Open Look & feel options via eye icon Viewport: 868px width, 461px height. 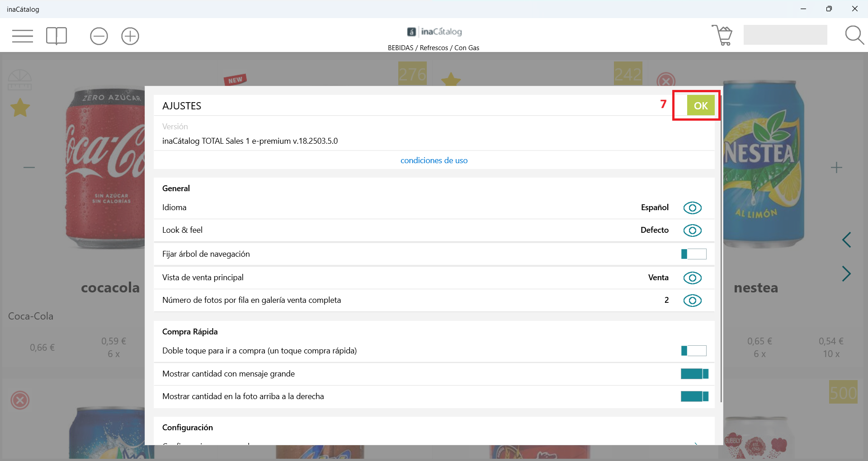point(693,230)
